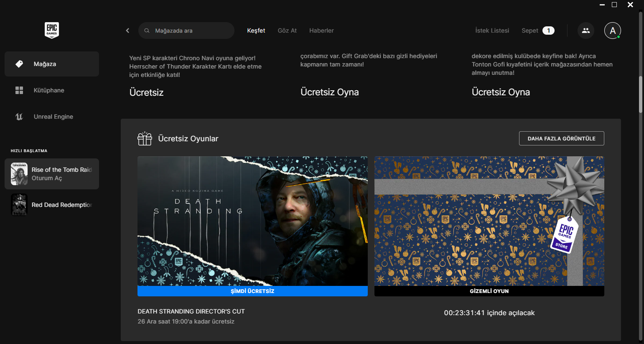Close the Epic Games Launcher window
Image resolution: width=644 pixels, height=344 pixels.
[630, 5]
